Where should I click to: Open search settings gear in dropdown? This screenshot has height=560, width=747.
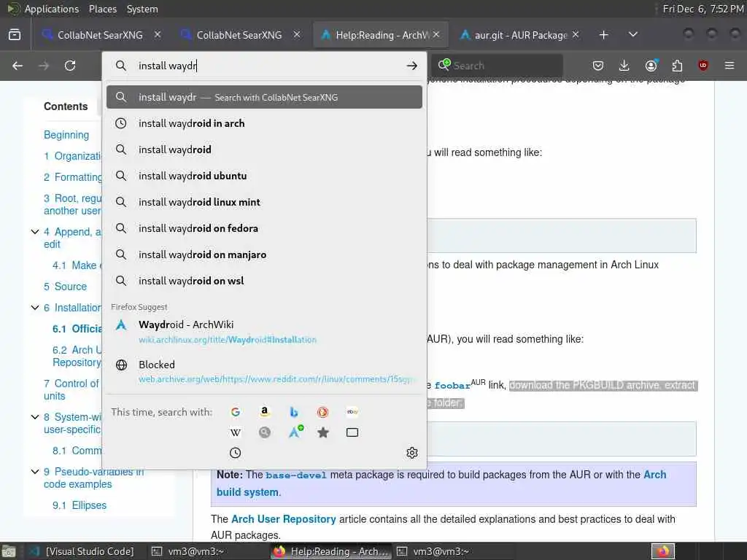tap(412, 453)
